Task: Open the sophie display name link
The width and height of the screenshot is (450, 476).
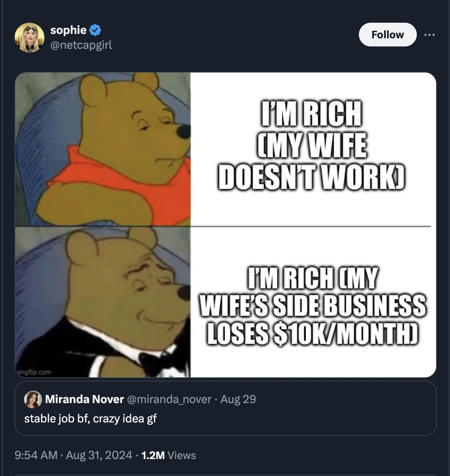Action: coord(68,30)
